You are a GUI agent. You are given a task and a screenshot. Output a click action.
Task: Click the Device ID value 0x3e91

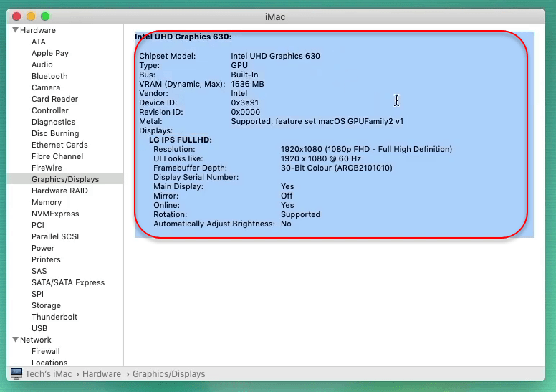pyautogui.click(x=244, y=102)
